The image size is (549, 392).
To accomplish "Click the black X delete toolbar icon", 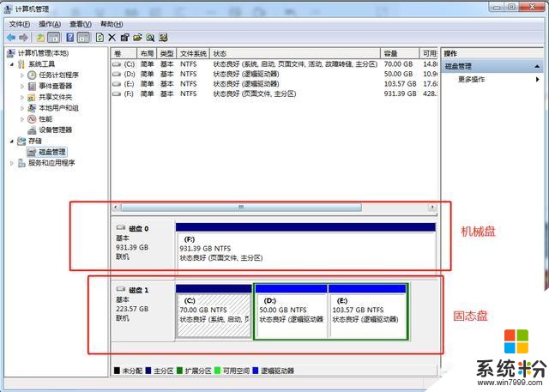I will 112,37.
